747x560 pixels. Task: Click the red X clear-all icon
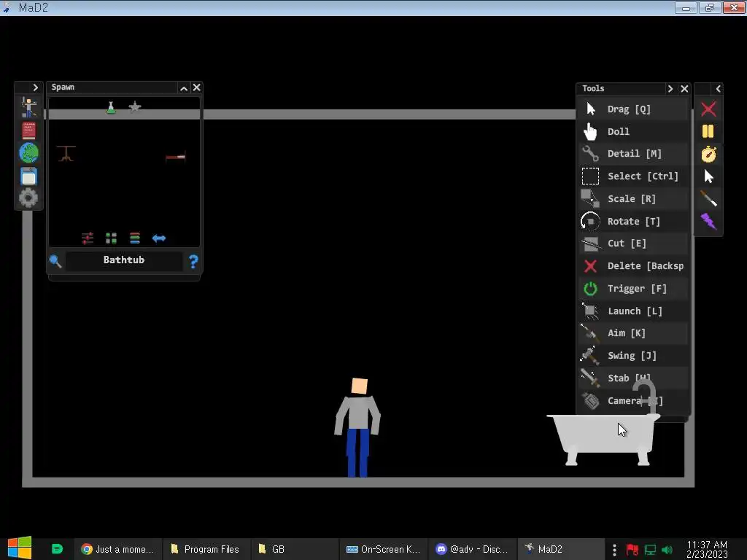pos(708,109)
